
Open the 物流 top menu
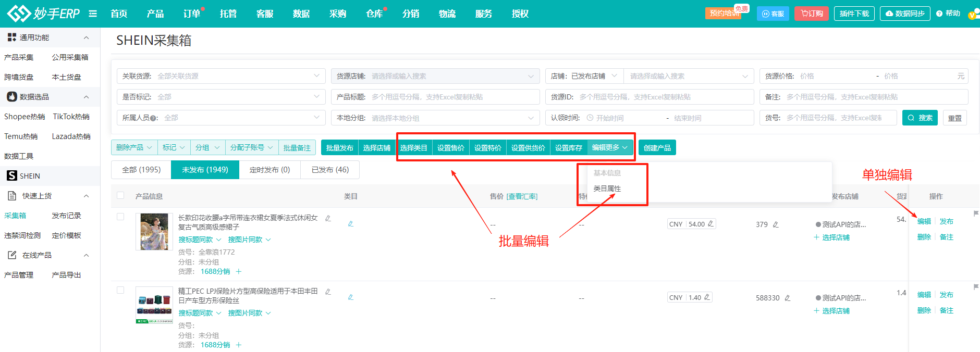[447, 14]
